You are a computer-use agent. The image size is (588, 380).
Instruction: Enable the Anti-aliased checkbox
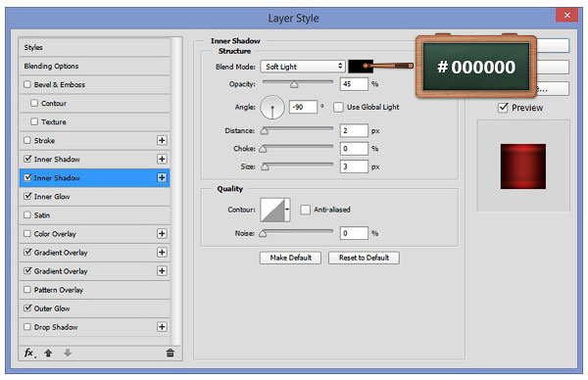point(305,210)
